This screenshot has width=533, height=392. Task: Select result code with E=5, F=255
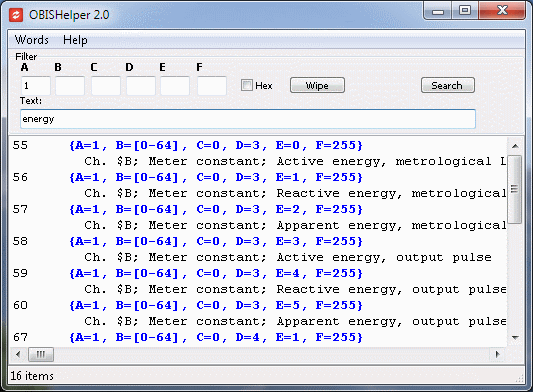(216, 305)
